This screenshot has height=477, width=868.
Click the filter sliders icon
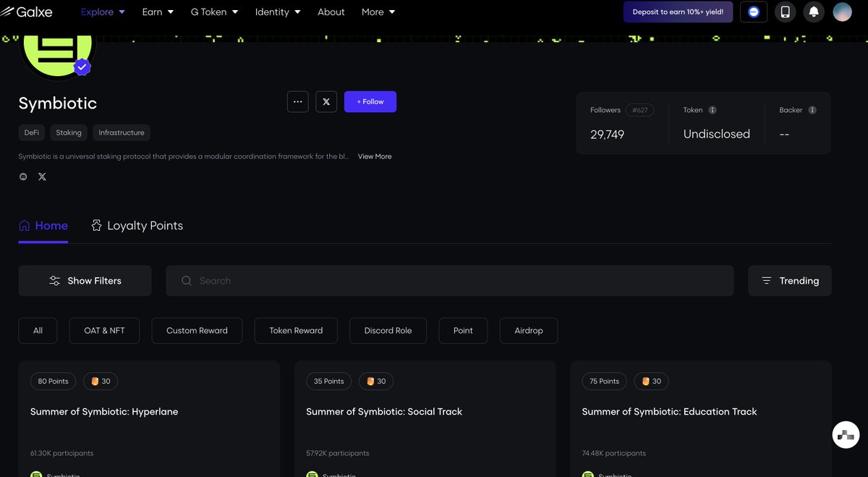[54, 281]
